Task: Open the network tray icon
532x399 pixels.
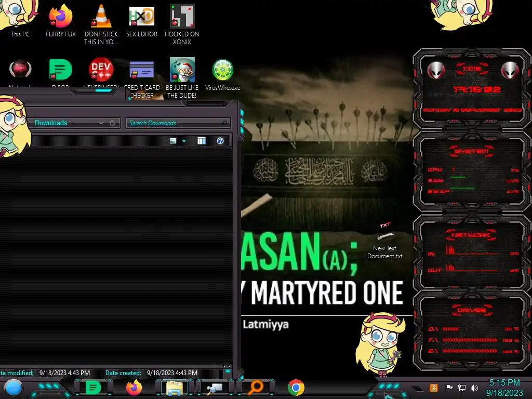Action: 462,388
